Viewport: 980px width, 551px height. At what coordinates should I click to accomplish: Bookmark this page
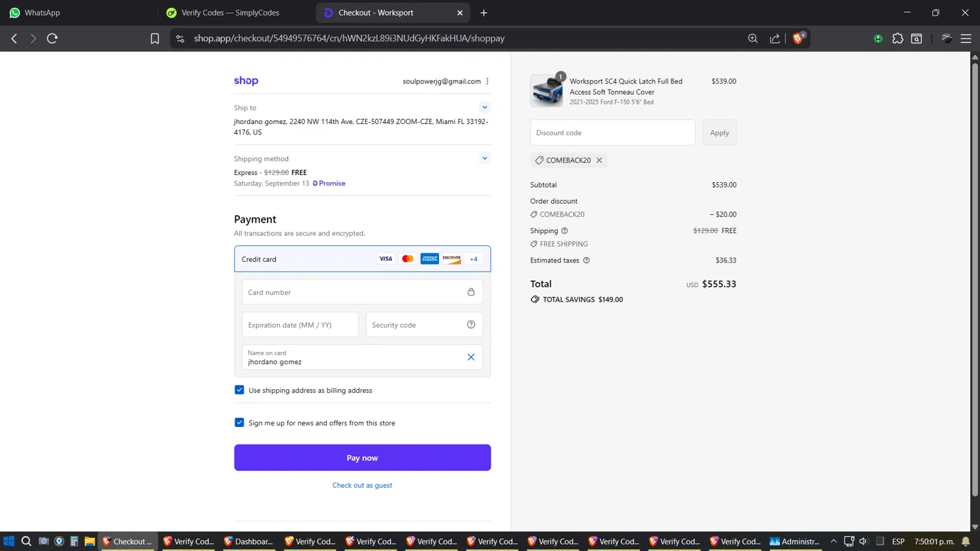click(x=155, y=39)
